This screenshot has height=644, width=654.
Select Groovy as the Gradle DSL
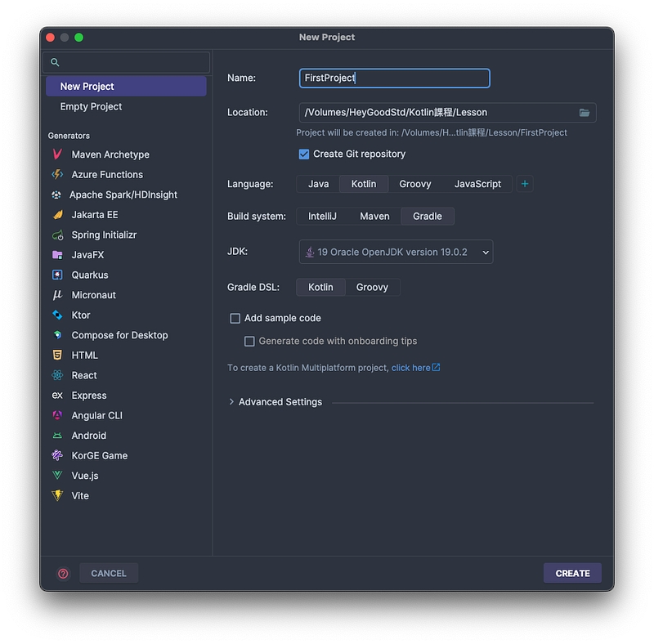click(372, 288)
